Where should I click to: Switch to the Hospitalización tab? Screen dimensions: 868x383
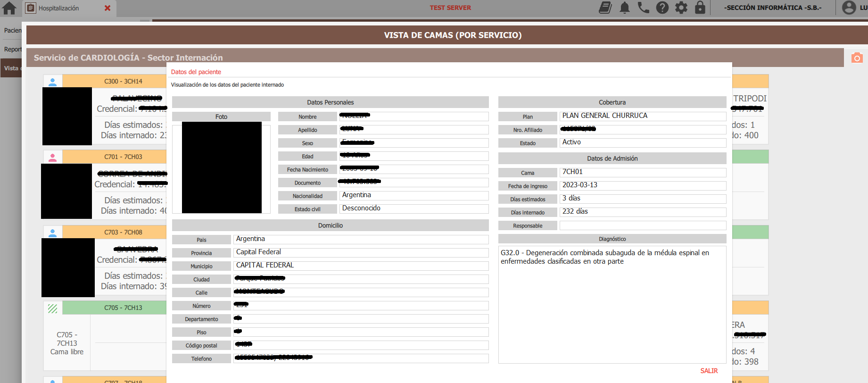coord(58,8)
